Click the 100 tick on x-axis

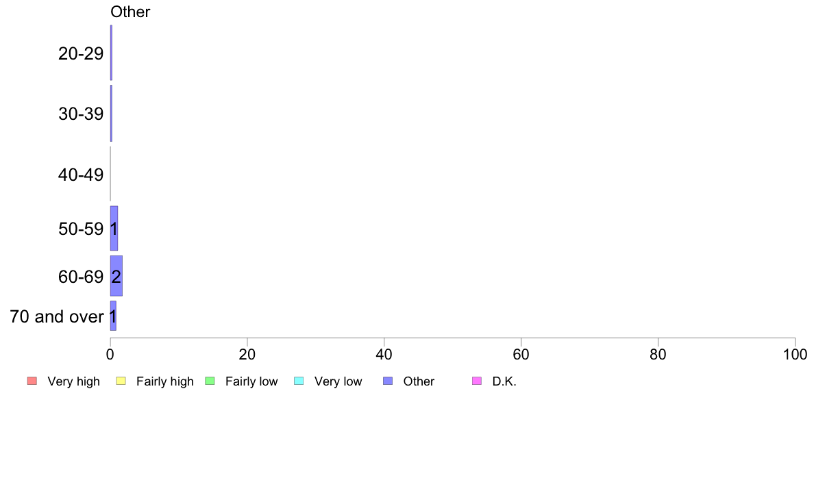tap(795, 355)
